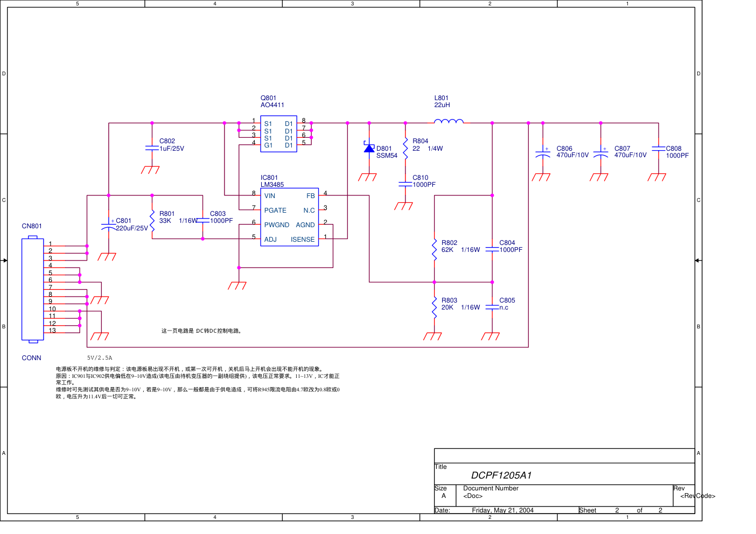Image resolution: width=756 pixels, height=534 pixels.
Task: Click the CN801 connector body
Action: pos(32,289)
